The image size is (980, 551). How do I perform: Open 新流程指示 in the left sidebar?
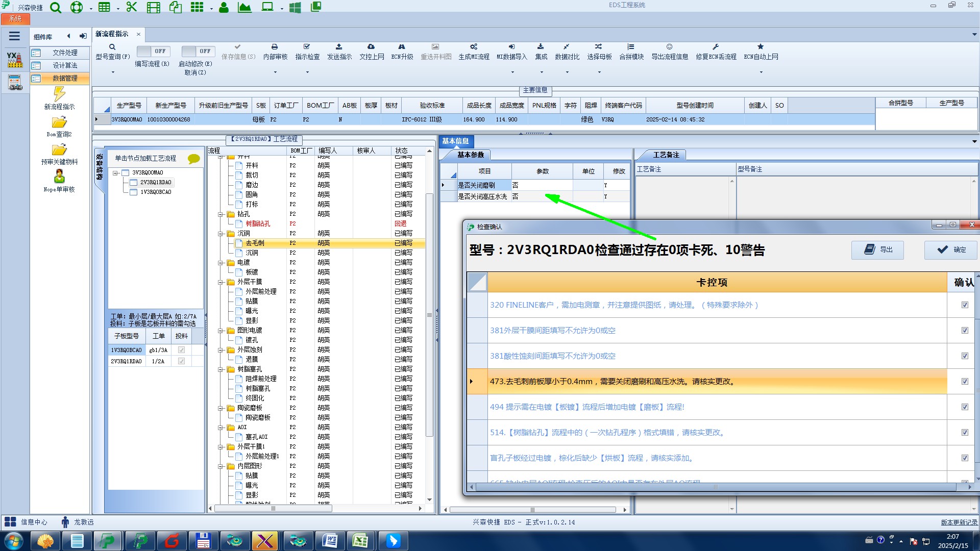[x=59, y=95]
